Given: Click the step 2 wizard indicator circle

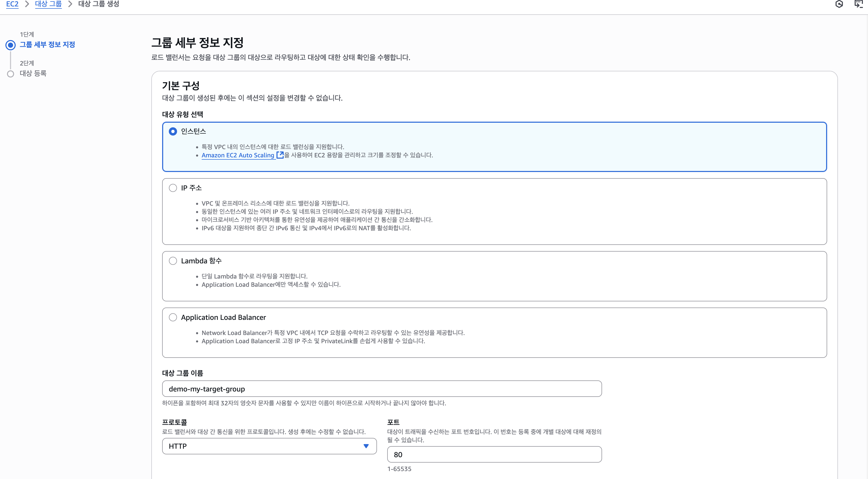Looking at the screenshot, I should coord(11,74).
